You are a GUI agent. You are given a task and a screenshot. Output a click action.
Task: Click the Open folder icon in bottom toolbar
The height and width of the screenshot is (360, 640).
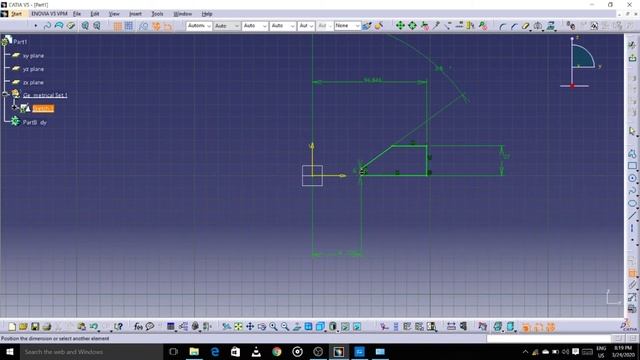pos(23,327)
